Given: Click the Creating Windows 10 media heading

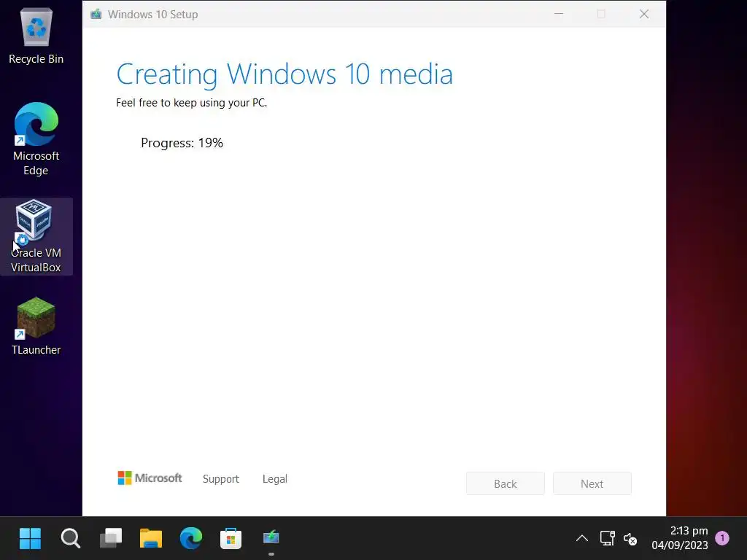Looking at the screenshot, I should click(x=285, y=74).
